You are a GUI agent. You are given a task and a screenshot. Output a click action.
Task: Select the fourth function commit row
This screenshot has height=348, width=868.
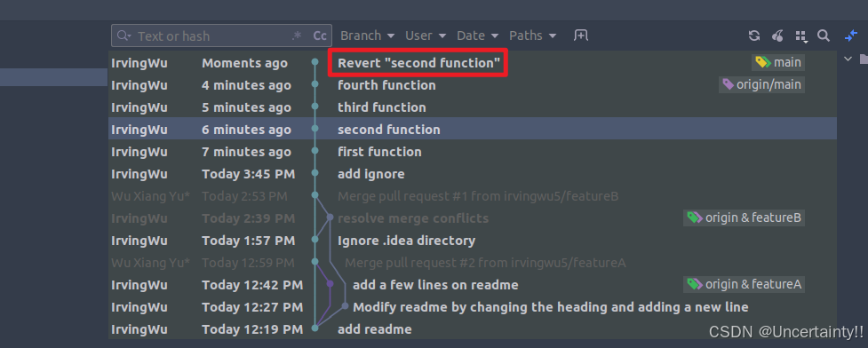click(x=472, y=85)
